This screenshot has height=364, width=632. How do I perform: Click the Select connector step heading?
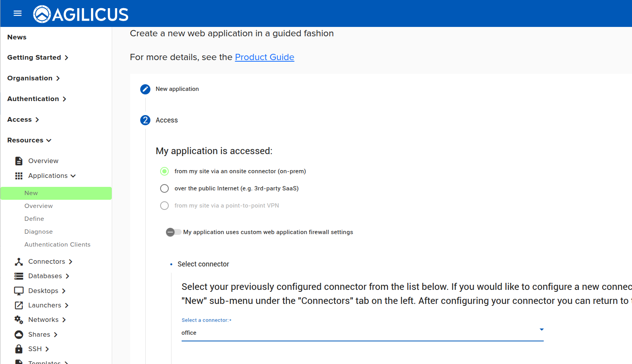[x=204, y=264]
